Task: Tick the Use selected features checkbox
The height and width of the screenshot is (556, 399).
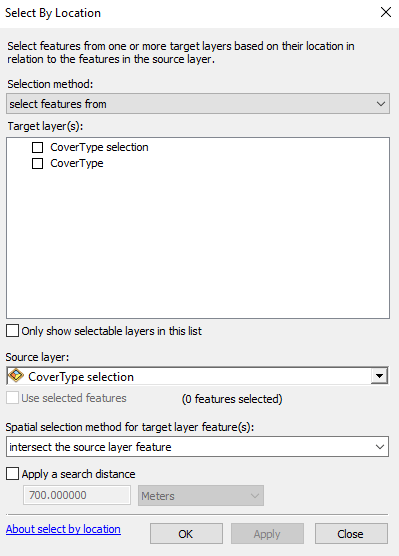Action: [12, 398]
